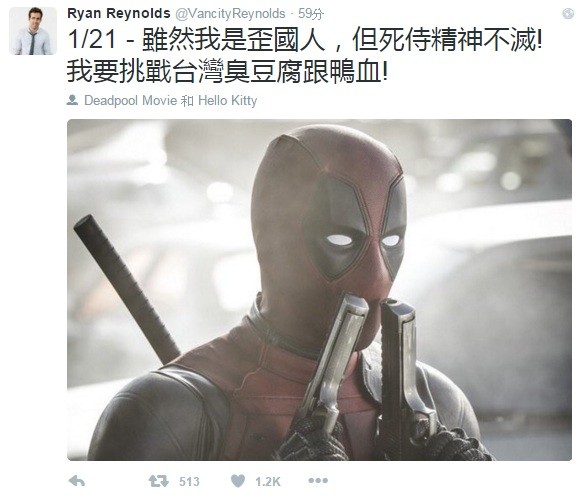Open the @VancityReynolds handle link
The image size is (582, 499).
(230, 14)
